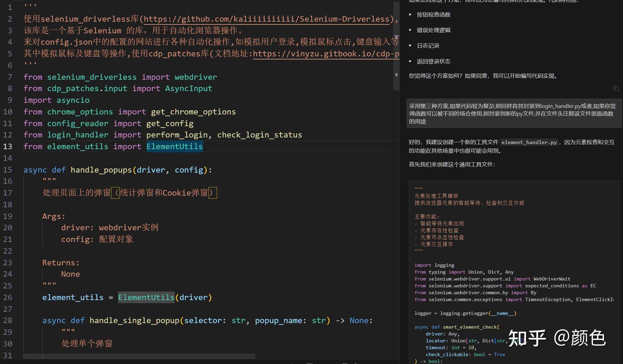Click 'popup_name' parameter on line 28
Viewport: 623px width, 364px height.
point(279,320)
